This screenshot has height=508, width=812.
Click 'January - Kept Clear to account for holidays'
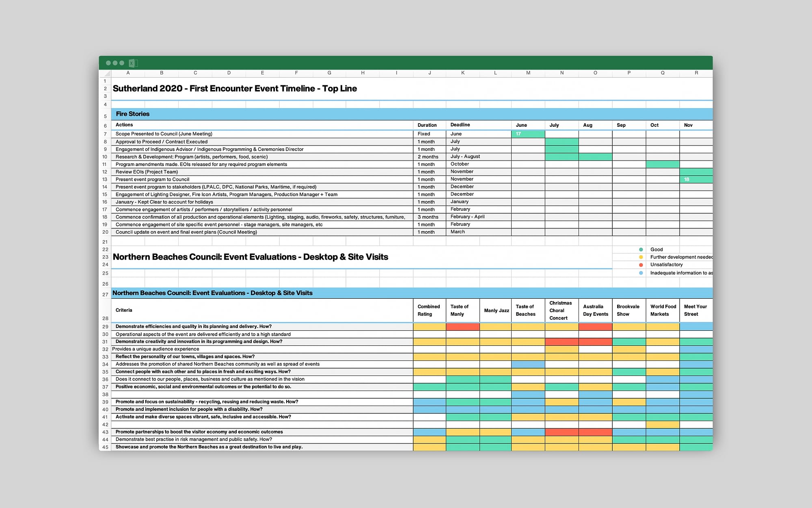coord(164,202)
